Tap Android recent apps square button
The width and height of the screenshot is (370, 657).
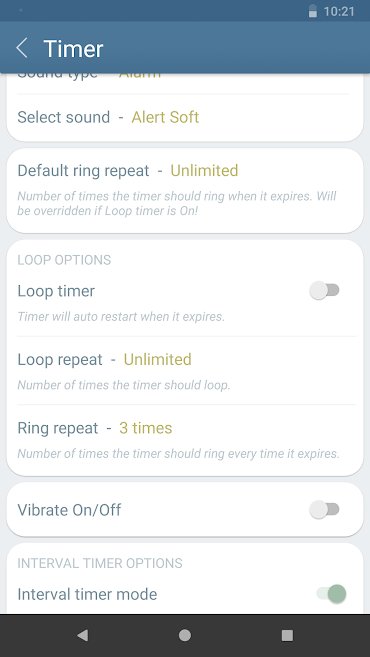287,635
